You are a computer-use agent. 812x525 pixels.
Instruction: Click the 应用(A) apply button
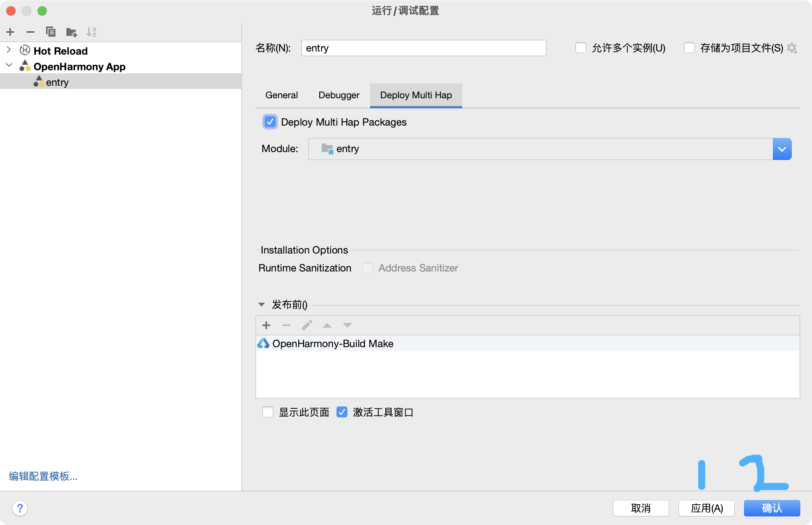point(707,508)
